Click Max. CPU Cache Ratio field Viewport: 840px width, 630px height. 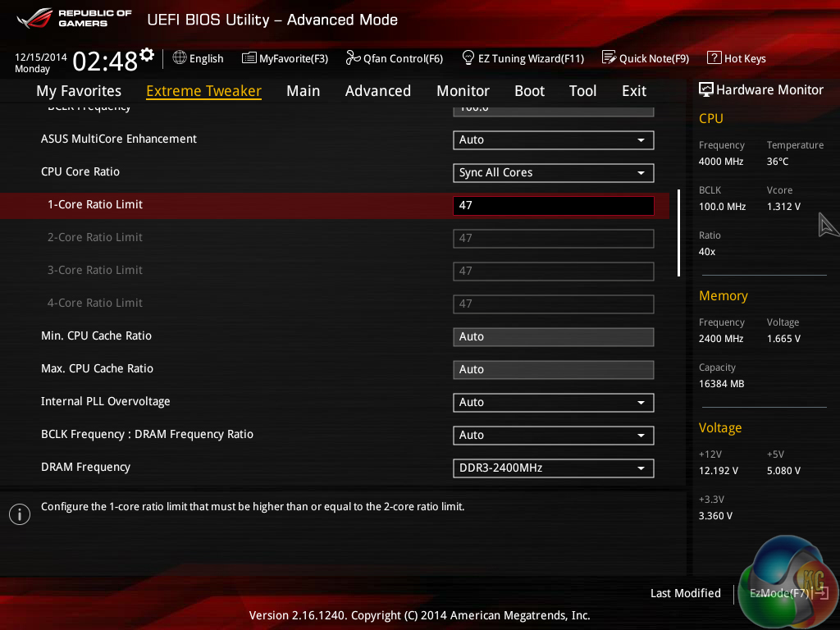(x=554, y=370)
